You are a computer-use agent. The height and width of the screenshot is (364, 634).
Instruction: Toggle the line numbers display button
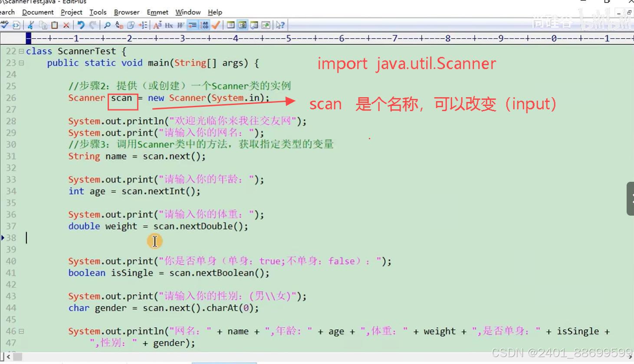pyautogui.click(x=204, y=25)
